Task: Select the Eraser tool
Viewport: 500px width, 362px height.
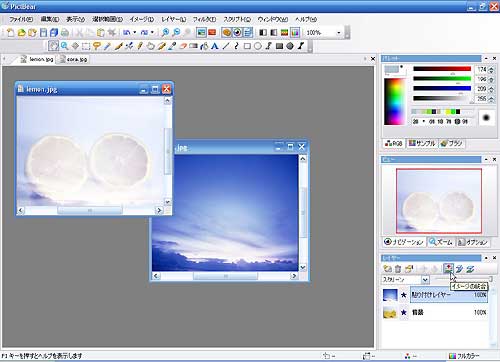Action: point(183,46)
